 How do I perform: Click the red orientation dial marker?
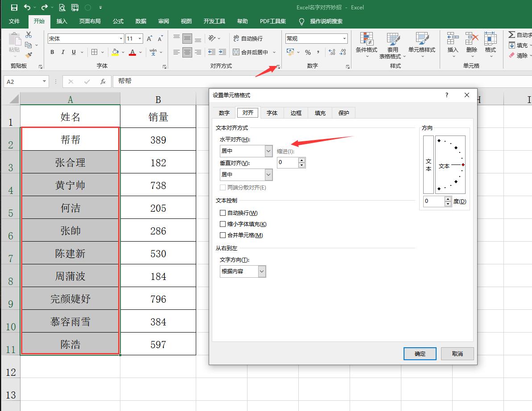463,165
